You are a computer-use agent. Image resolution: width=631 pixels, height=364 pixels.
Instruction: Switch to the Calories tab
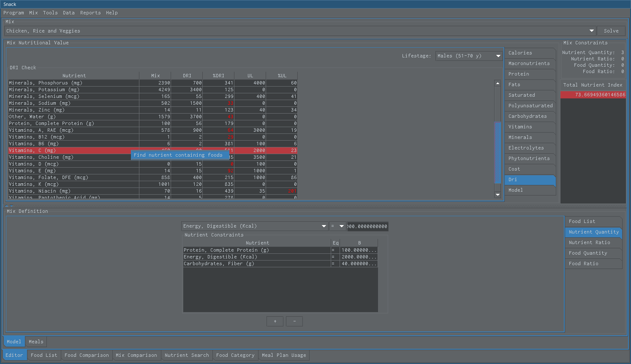coord(530,53)
